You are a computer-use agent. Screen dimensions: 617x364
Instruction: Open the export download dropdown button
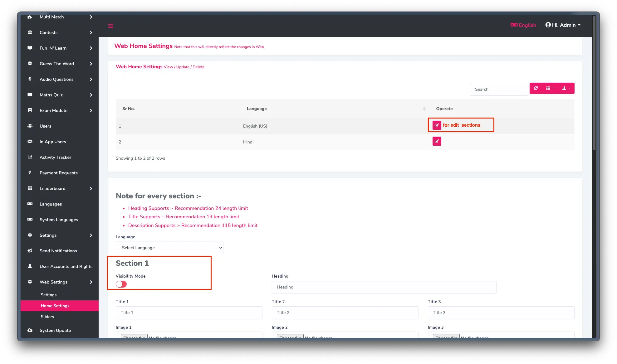[566, 88]
